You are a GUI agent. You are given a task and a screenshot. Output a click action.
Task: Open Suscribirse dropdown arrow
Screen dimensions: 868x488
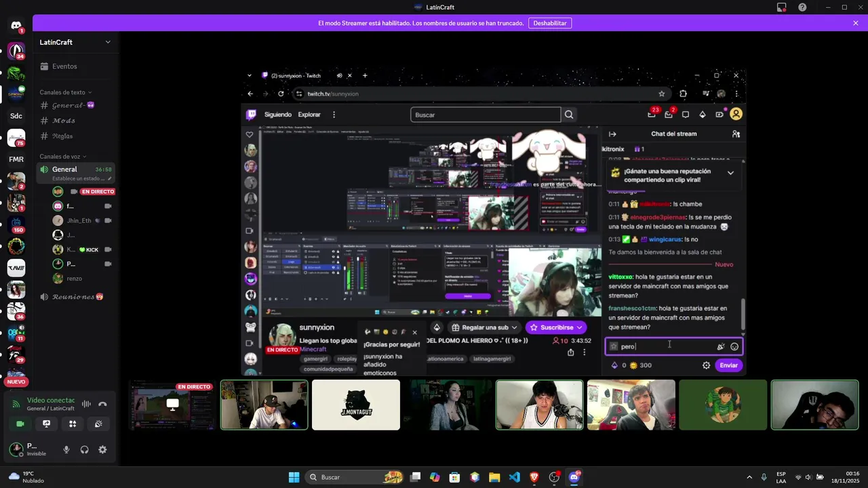click(x=579, y=327)
